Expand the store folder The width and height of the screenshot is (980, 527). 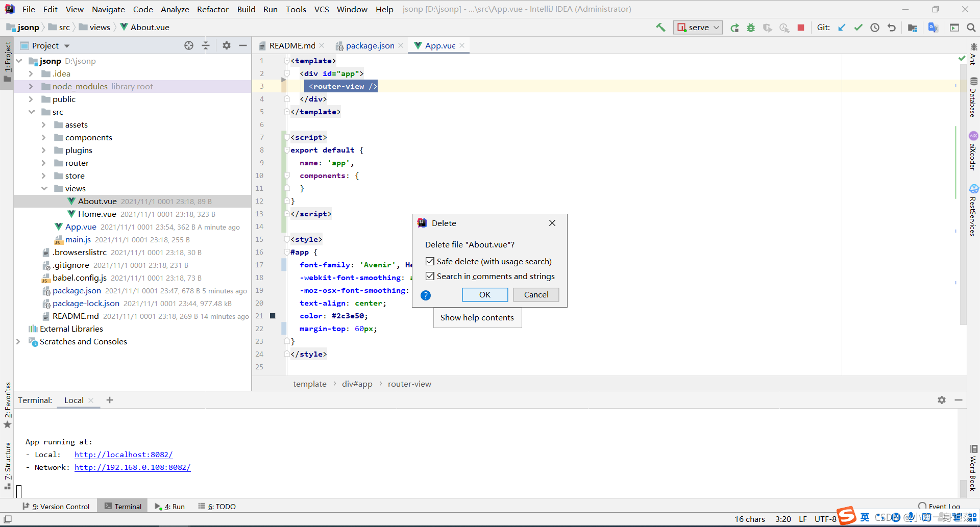(44, 175)
